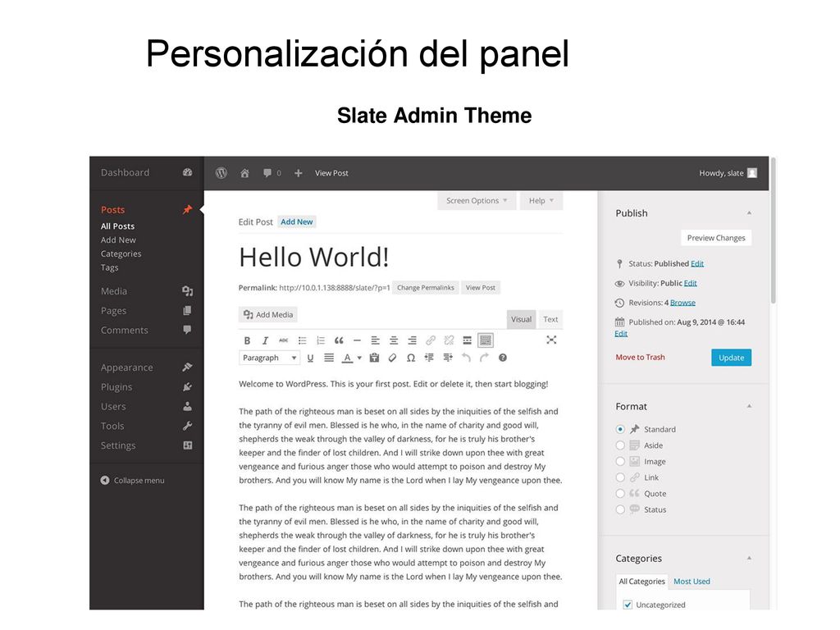Insert a horizontal line
840x630 pixels.
point(357,340)
